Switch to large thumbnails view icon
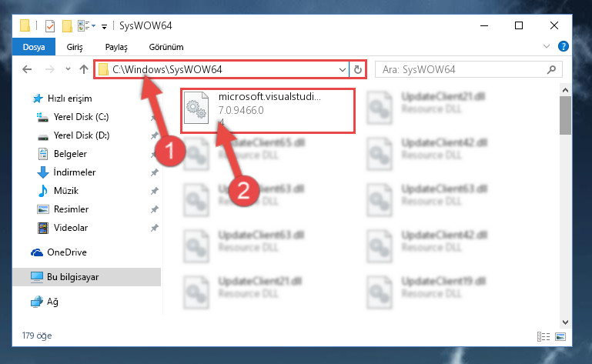This screenshot has height=364, width=592. point(560,336)
